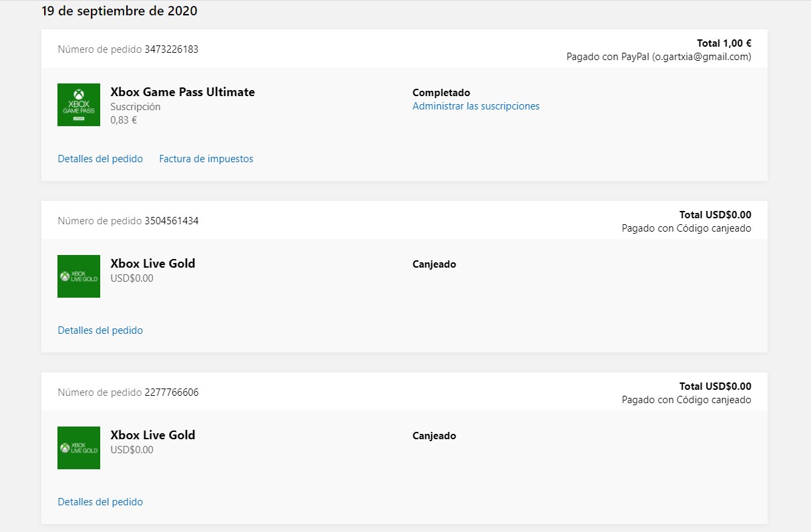
Task: Open Detalles del pedido for order 3504561434
Action: coord(100,330)
